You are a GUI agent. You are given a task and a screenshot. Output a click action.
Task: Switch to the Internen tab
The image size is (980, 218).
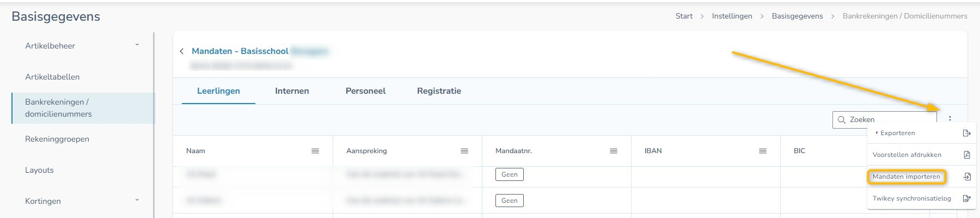click(292, 91)
